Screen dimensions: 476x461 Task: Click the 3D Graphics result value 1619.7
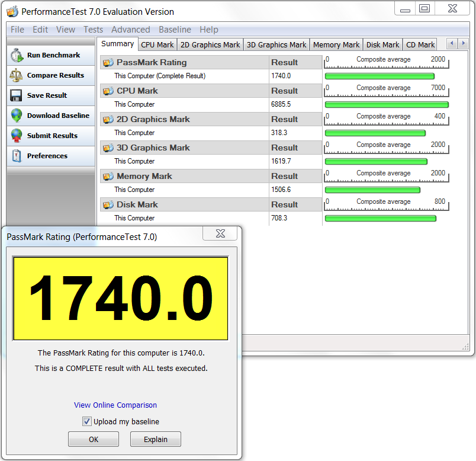tap(281, 161)
